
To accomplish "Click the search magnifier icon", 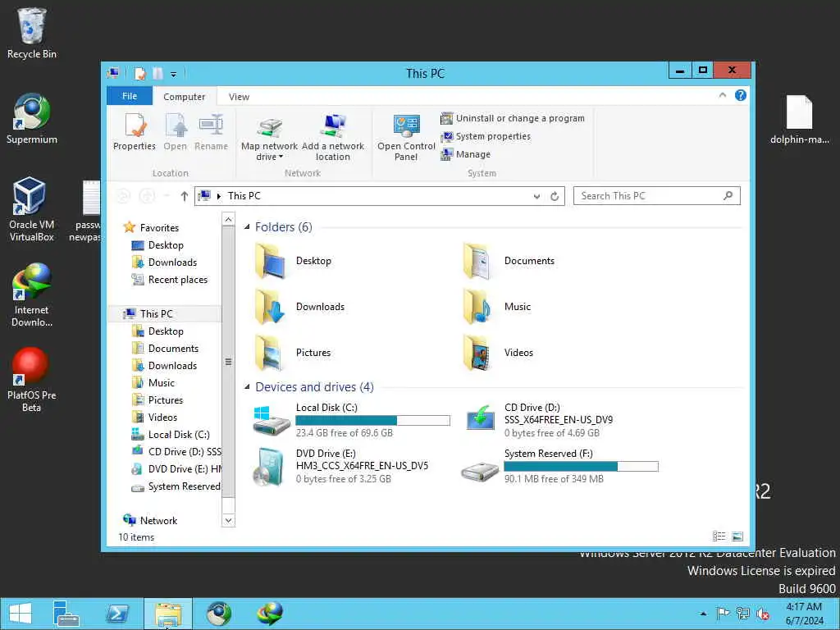I will [728, 196].
